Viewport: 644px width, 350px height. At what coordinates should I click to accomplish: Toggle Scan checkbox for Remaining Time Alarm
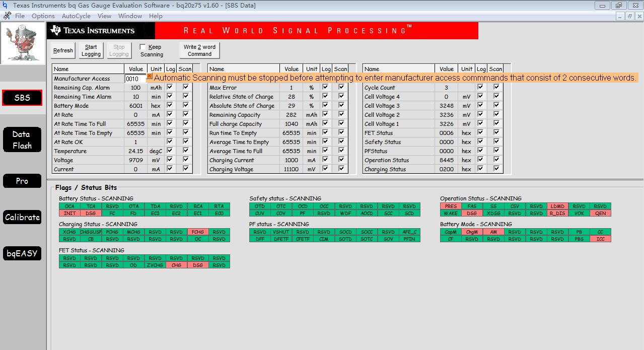[186, 96]
